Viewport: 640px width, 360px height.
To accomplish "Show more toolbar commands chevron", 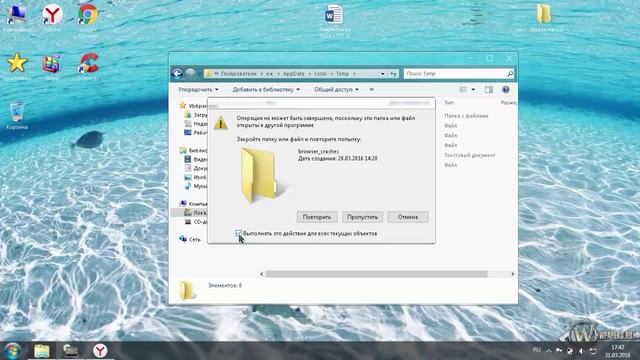I will pos(371,89).
